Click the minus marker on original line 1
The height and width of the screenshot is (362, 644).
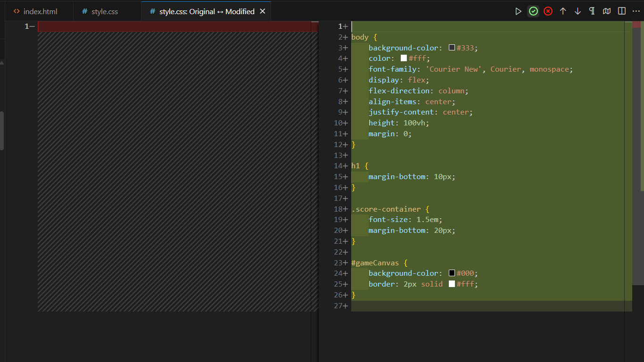tap(32, 27)
